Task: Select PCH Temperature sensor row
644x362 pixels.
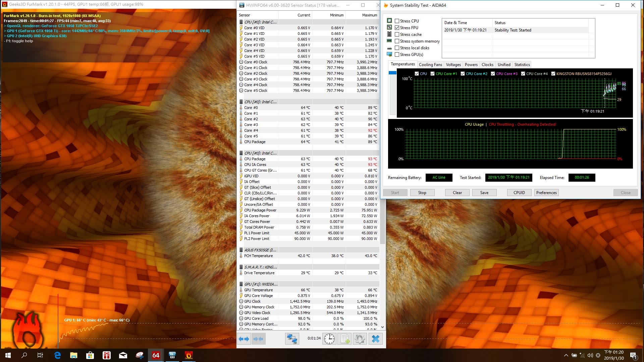Action: pyautogui.click(x=309, y=256)
